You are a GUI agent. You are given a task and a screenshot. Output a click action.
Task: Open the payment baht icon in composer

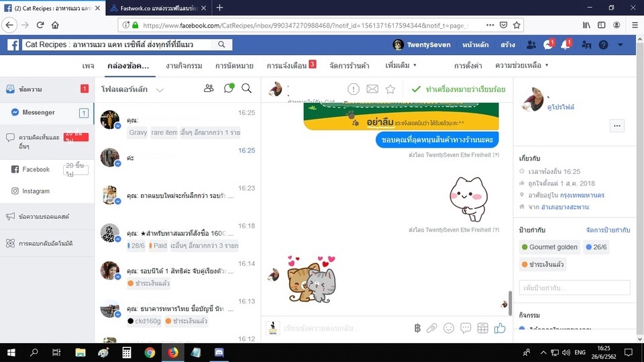point(417,328)
